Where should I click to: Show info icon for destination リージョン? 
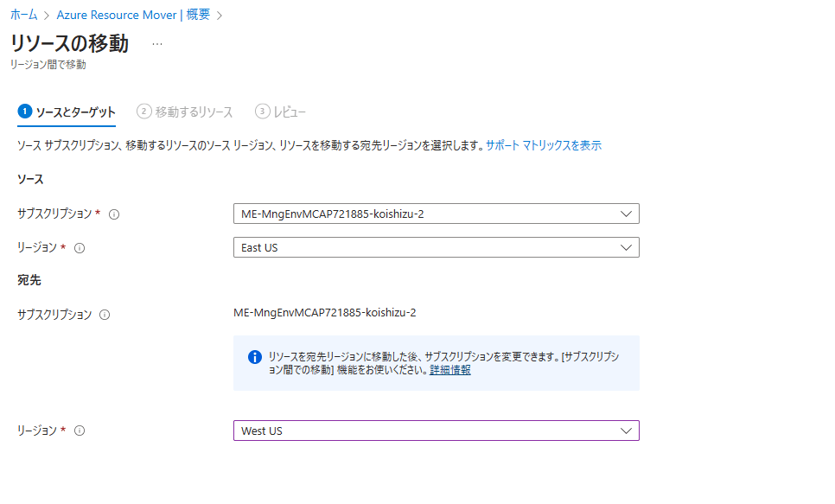pos(80,431)
